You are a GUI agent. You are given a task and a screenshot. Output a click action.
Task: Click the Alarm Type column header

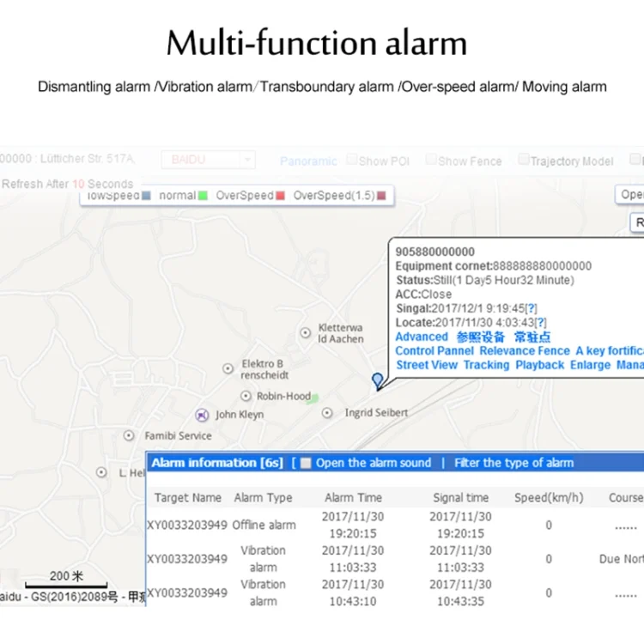[263, 497]
